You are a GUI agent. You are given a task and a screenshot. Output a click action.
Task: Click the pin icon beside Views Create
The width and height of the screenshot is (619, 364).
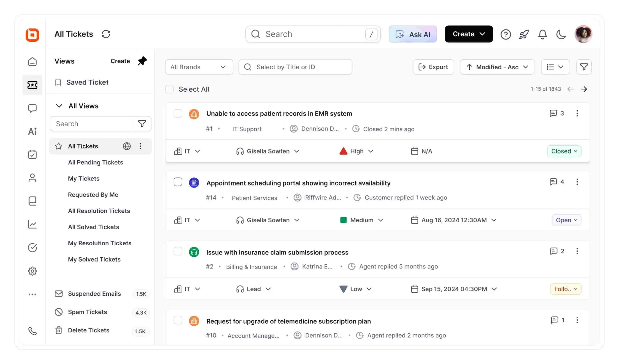pyautogui.click(x=142, y=61)
